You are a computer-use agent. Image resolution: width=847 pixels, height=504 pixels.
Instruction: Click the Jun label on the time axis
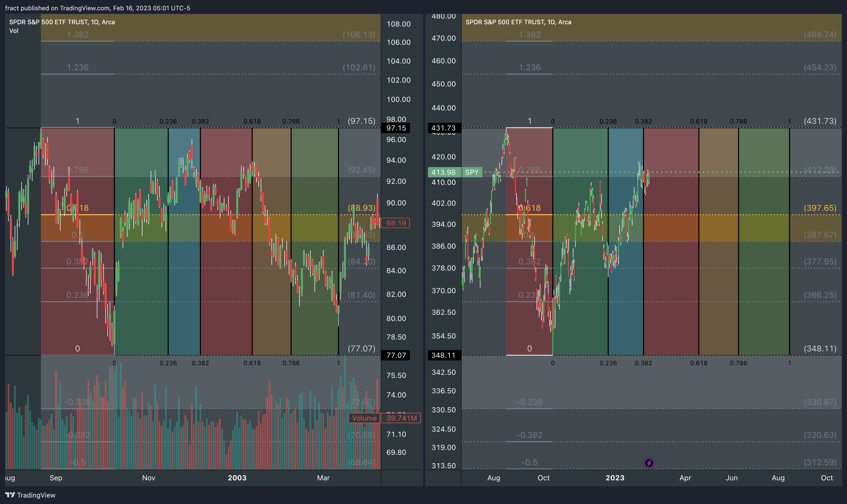click(x=731, y=478)
